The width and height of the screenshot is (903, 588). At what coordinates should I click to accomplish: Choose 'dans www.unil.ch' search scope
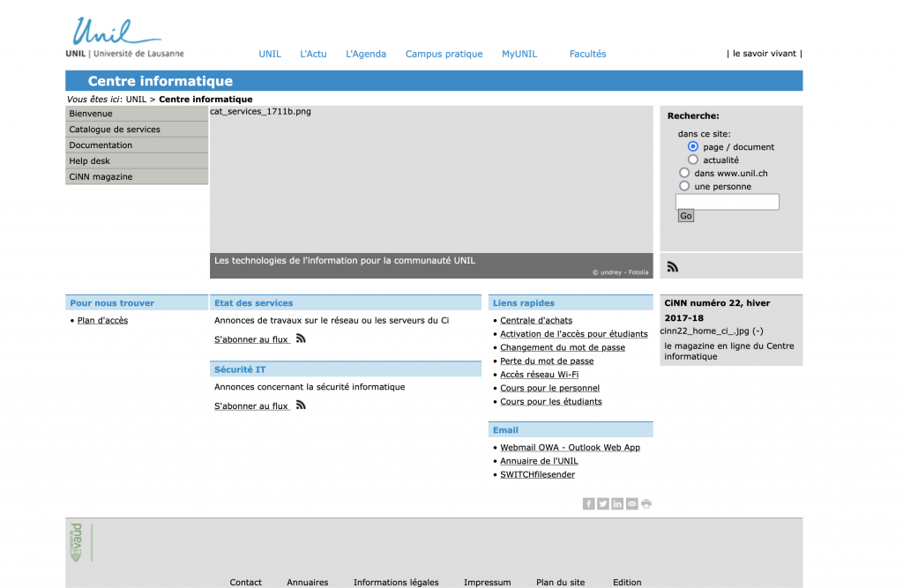[684, 173]
